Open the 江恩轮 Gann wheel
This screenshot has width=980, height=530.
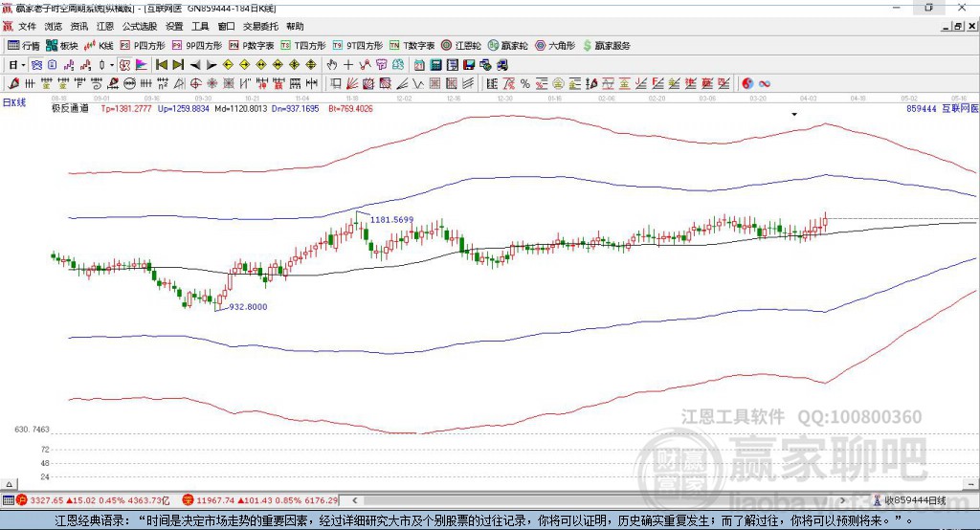click(461, 46)
